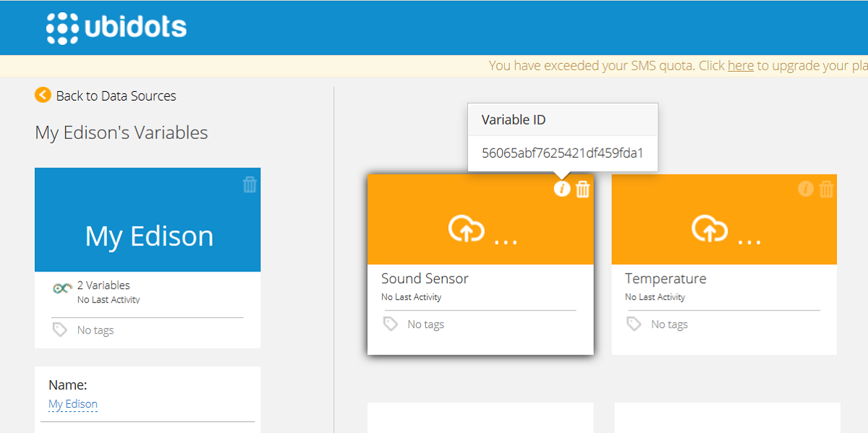Delete the My Edison data source

(x=250, y=184)
